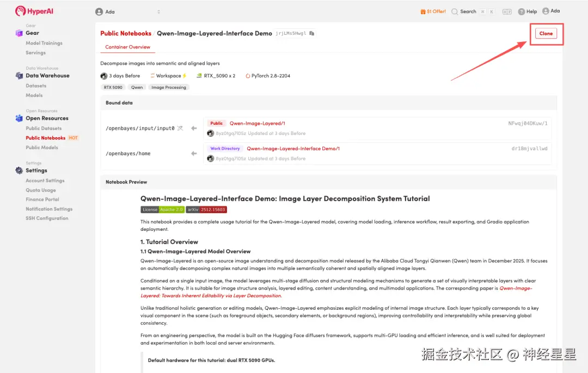Click the Clone button
Screen dimensions: 588x373
pos(546,33)
